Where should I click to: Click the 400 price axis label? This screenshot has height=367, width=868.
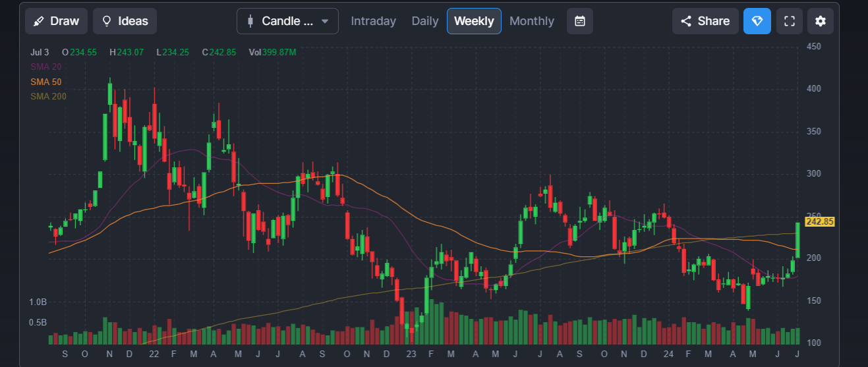pyautogui.click(x=813, y=88)
